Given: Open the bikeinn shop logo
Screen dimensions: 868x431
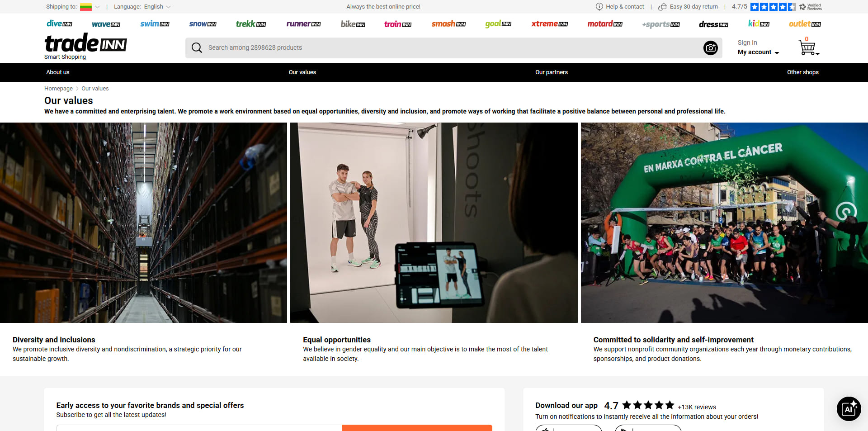Looking at the screenshot, I should coord(353,24).
